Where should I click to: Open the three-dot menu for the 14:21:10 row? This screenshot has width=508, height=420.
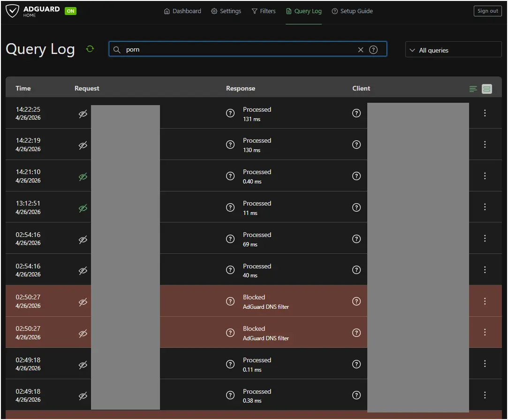[485, 176]
